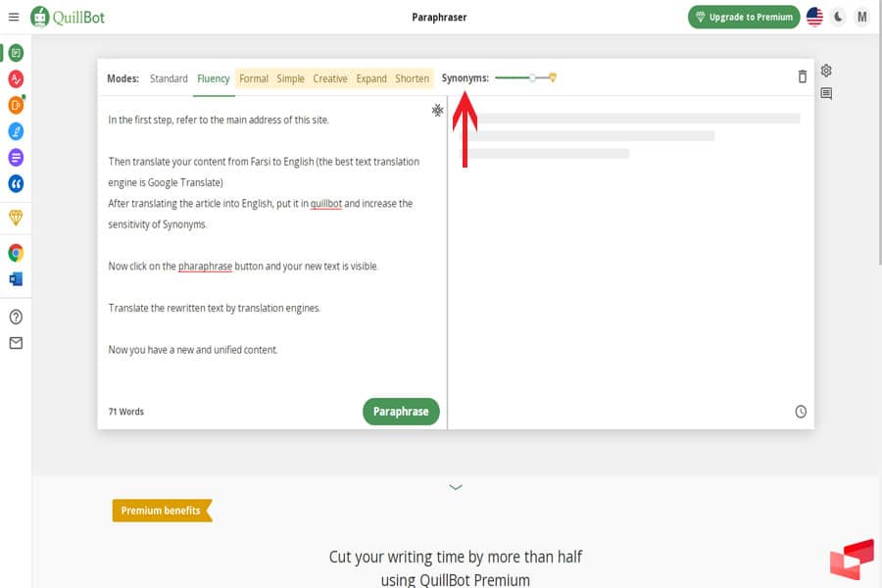Click the 71 Words counter
The image size is (882, 588).
click(126, 412)
